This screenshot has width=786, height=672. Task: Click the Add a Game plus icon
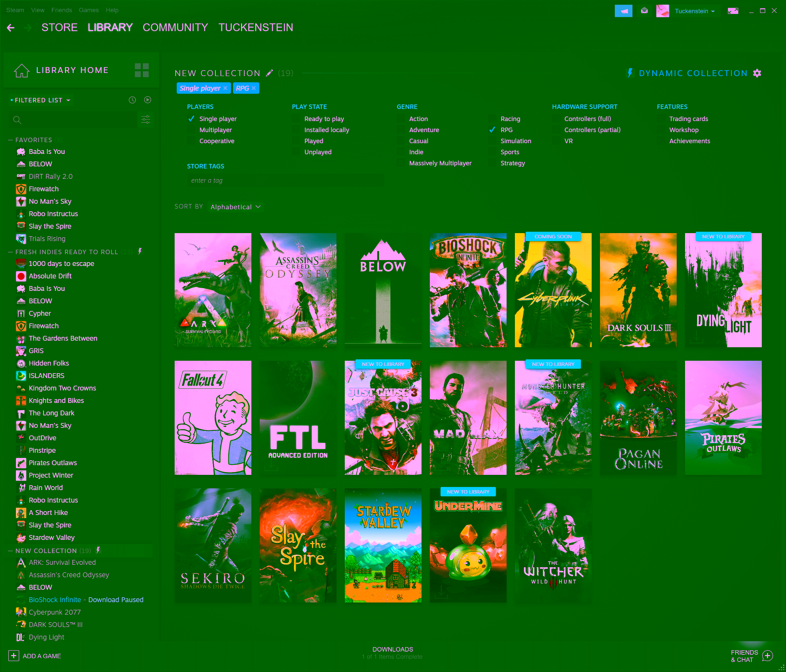point(13,656)
